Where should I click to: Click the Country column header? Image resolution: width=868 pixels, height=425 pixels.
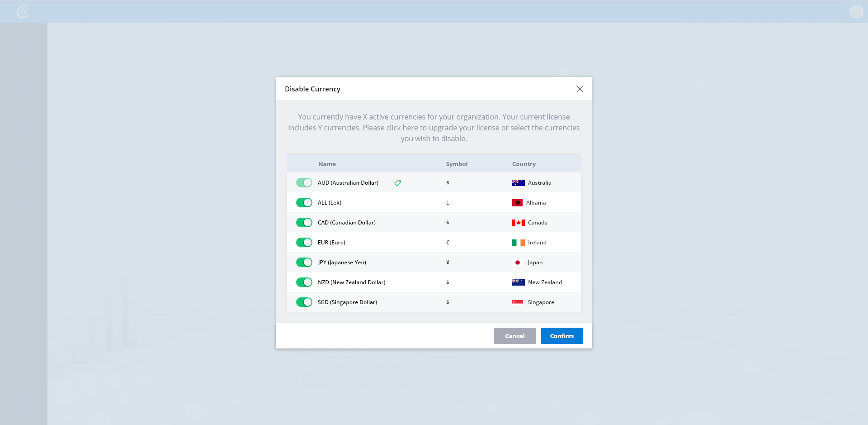524,164
